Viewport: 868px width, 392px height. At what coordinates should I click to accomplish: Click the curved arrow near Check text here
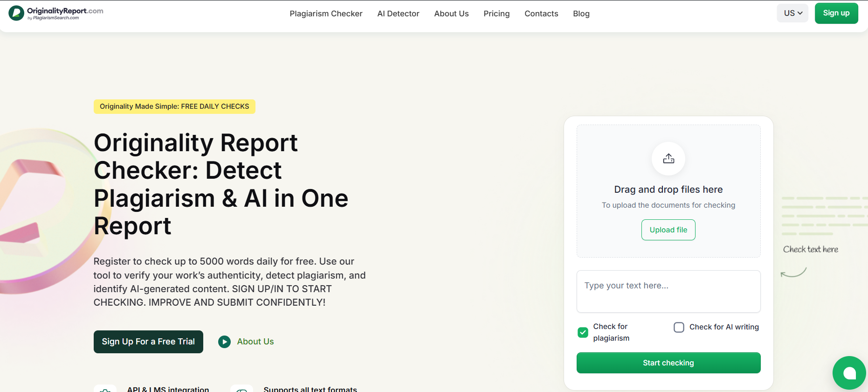coord(793,272)
